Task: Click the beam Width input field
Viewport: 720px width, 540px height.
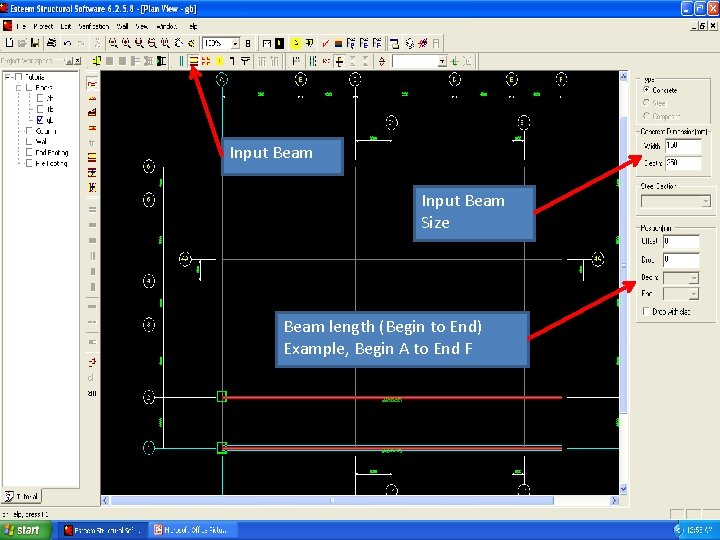Action: pos(683,146)
